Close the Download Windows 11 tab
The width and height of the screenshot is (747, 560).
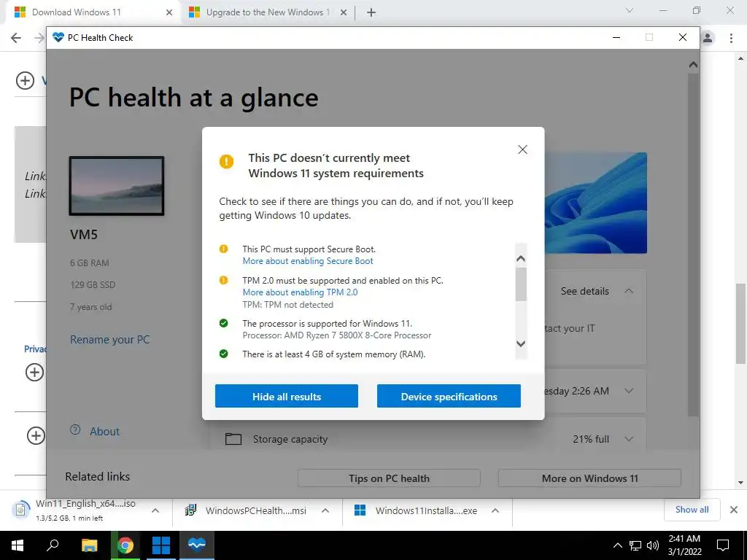point(169,12)
